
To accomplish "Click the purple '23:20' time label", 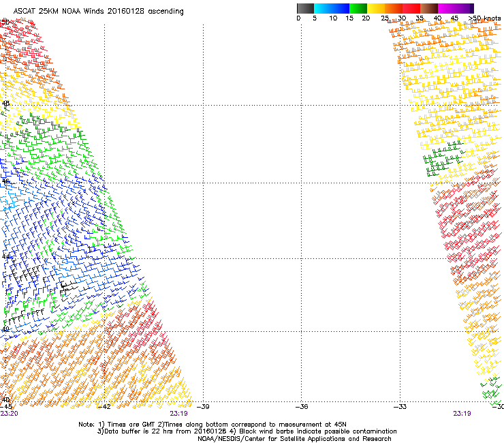I will click(9, 414).
